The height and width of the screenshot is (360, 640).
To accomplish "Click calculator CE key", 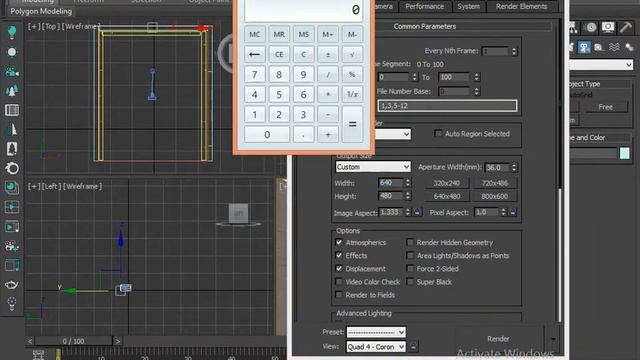I will tap(279, 54).
